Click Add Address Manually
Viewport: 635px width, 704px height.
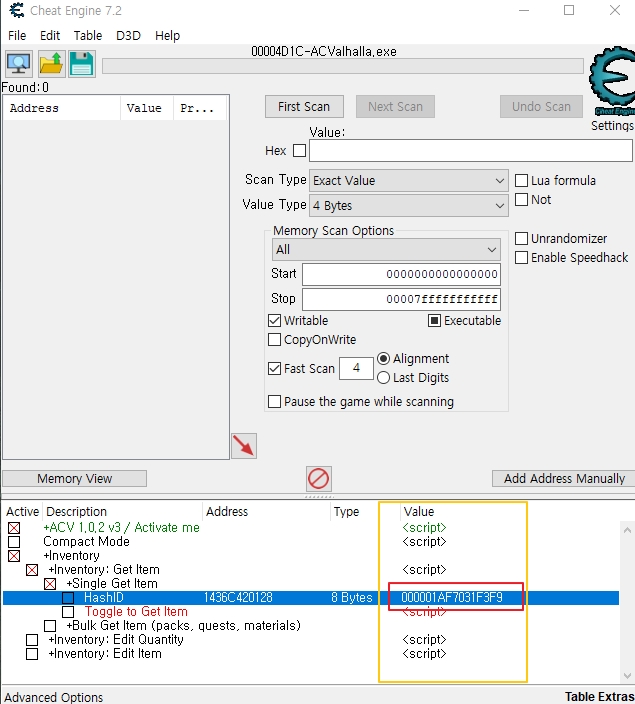click(x=564, y=479)
